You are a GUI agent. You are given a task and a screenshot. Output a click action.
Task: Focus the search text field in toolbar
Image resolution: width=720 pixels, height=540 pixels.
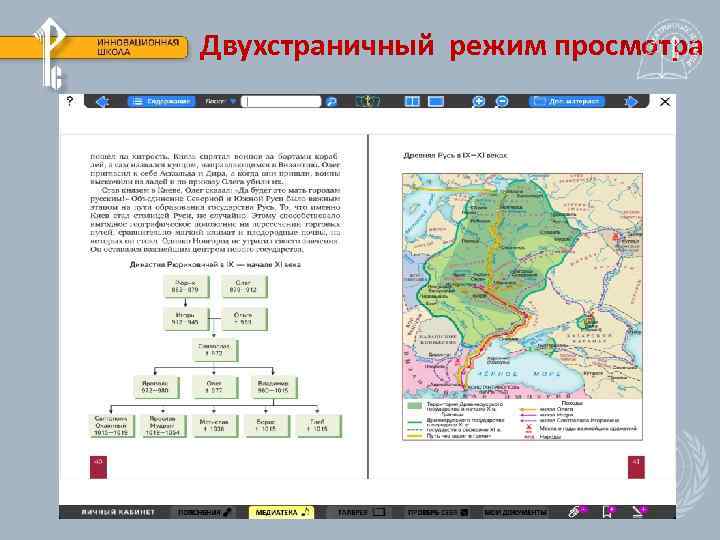click(281, 101)
